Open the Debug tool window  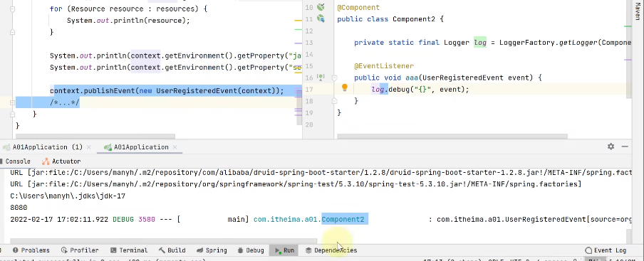click(x=251, y=250)
